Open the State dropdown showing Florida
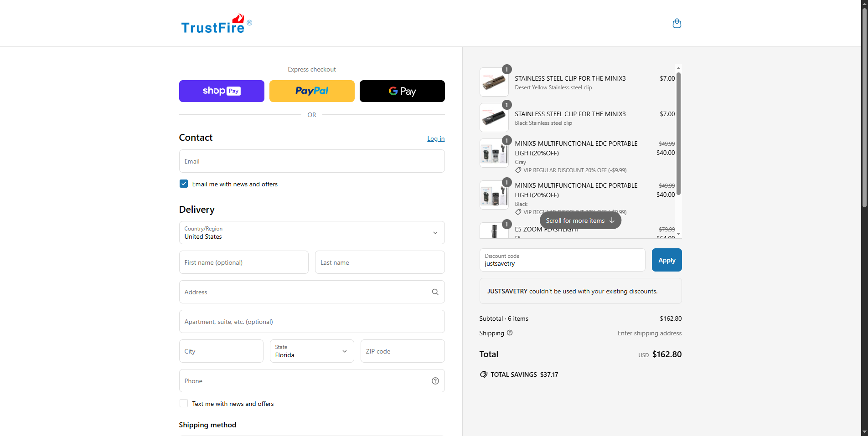The width and height of the screenshot is (868, 436). tap(312, 351)
